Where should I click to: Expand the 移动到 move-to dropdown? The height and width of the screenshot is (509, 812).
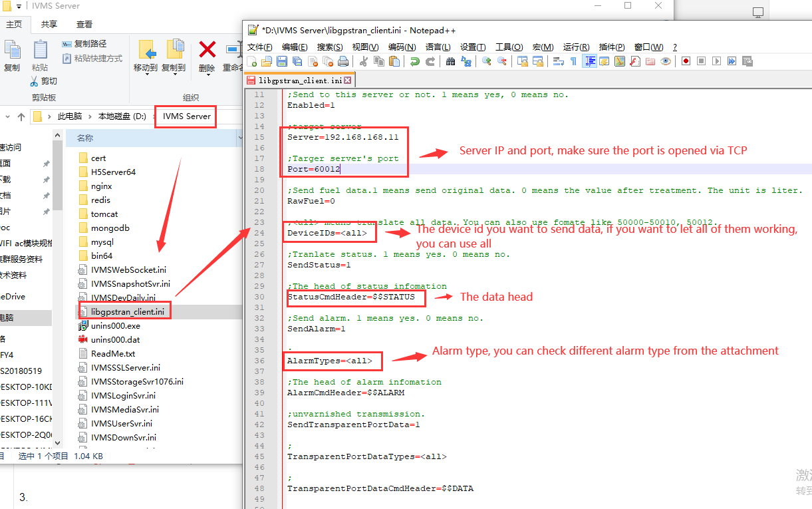(x=146, y=75)
